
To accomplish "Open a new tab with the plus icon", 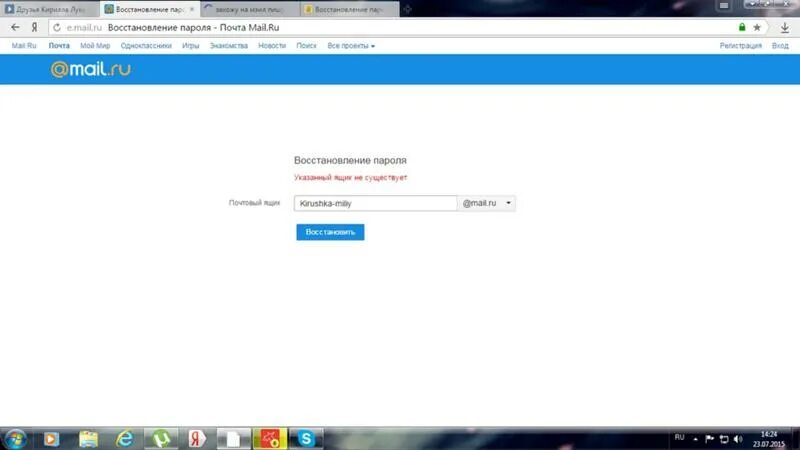I will tap(407, 9).
